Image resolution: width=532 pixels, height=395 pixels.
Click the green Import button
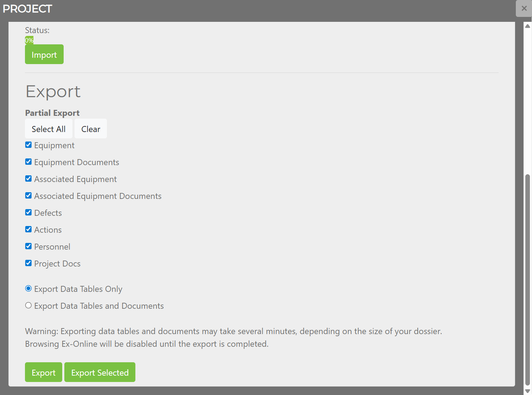click(44, 54)
